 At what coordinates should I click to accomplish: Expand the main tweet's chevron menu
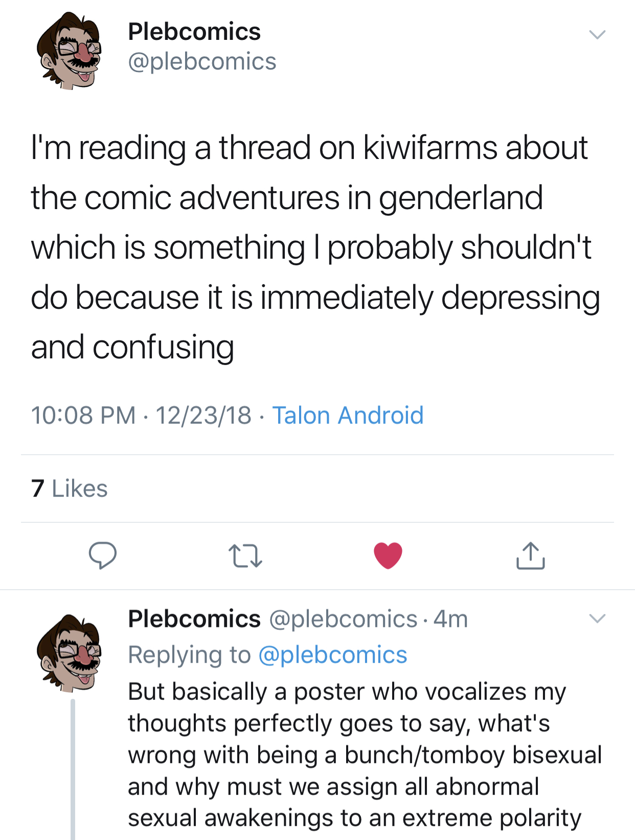click(x=597, y=35)
